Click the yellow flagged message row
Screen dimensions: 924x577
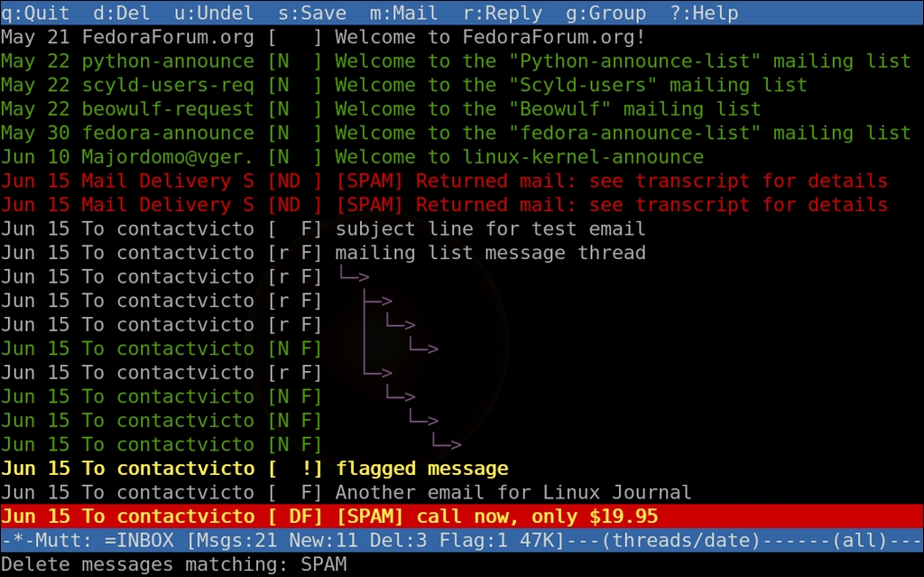click(462, 469)
